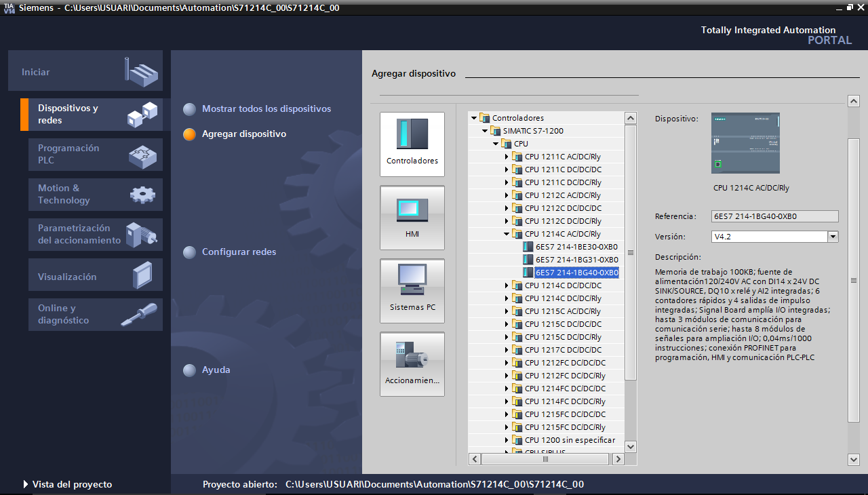The width and height of the screenshot is (868, 495).
Task: Click the device tree horizontal scrollbar
Action: [545, 459]
